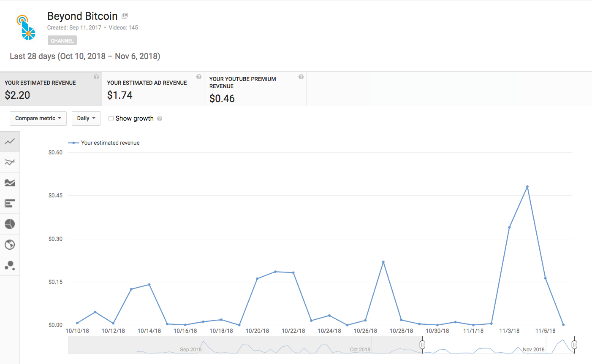Click Oct 2018 on overview timeline
Viewport: 592px width, 364px height.
(360, 349)
